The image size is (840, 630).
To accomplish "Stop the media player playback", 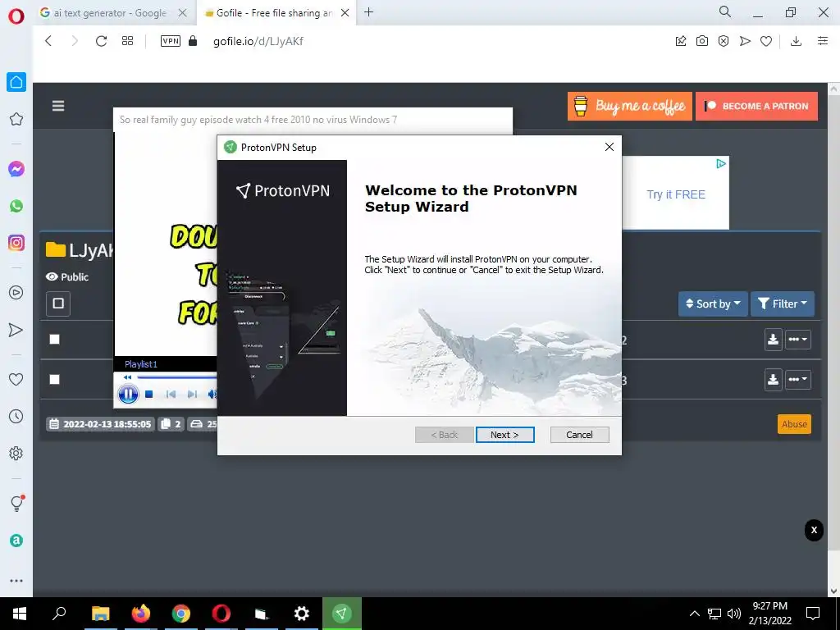I will coord(149,395).
